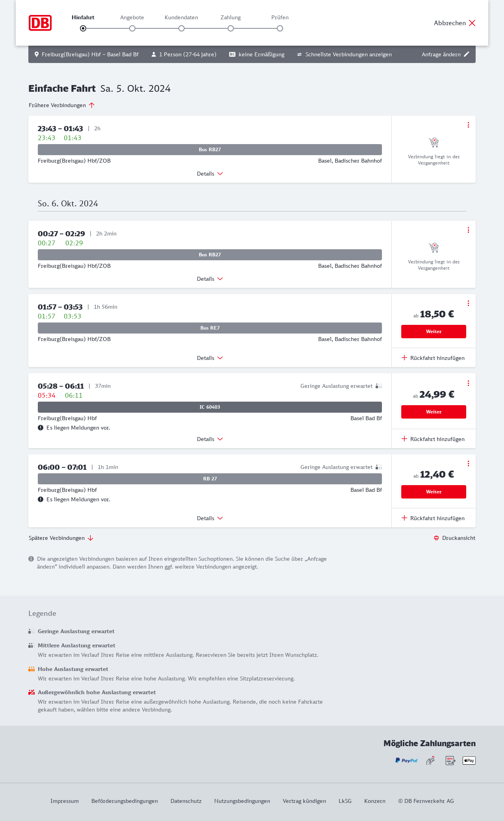This screenshot has height=821, width=504.
Task: Select the Hinfahrt step indicator
Action: point(83,28)
